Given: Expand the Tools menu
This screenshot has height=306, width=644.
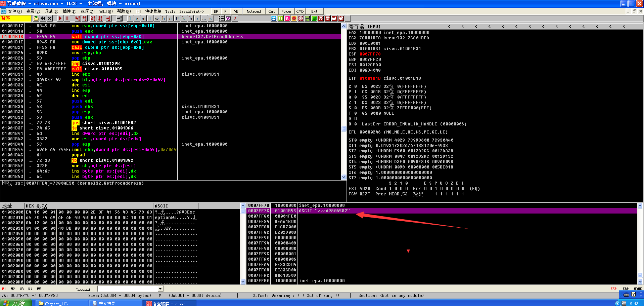Looking at the screenshot, I should (x=170, y=11).
